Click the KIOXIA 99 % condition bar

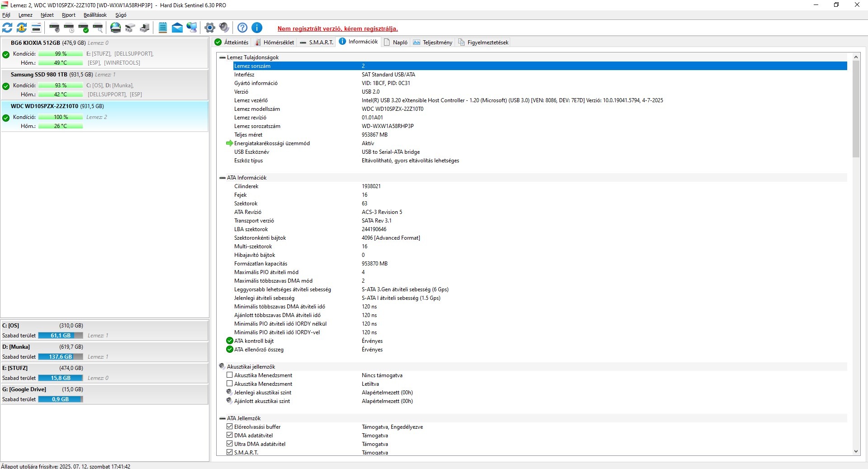(x=61, y=54)
